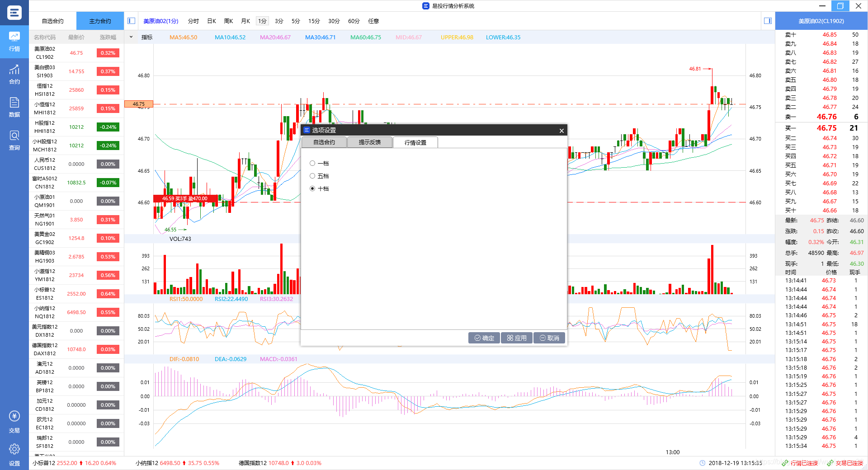Select the 美黄金02 GC1902 contract row
The height and width of the screenshot is (470, 868).
(76, 238)
